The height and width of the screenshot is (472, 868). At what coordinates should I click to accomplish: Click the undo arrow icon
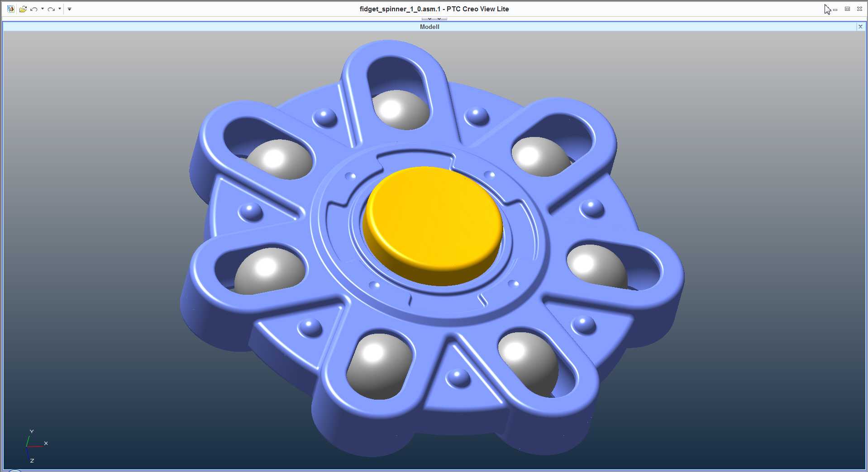tap(34, 9)
